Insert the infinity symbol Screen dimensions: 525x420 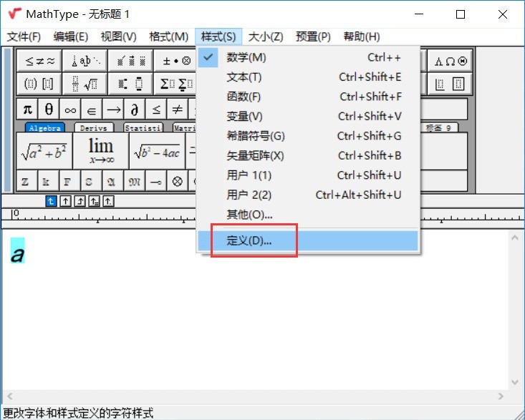[x=70, y=109]
